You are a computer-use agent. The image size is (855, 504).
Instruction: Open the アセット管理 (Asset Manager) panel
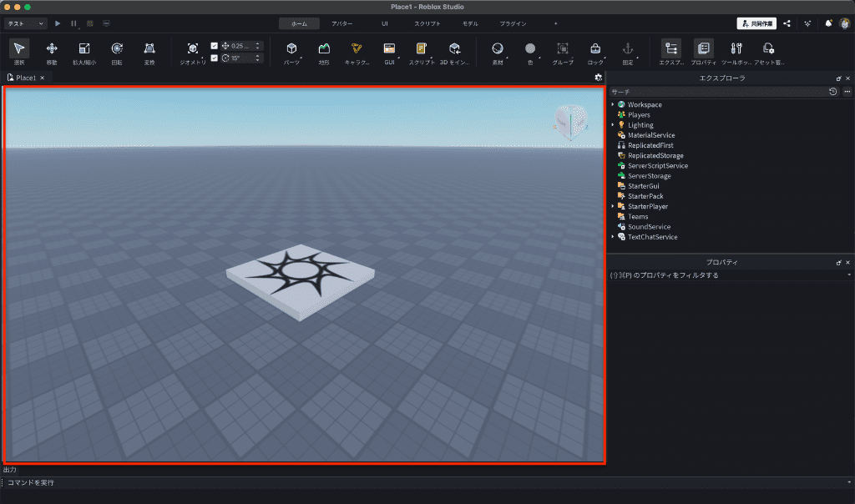coord(768,49)
